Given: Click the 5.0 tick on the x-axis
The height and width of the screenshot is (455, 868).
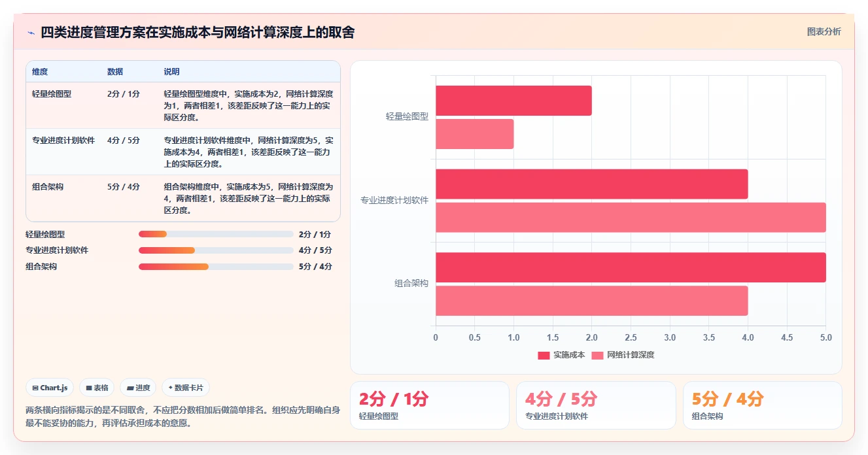Looking at the screenshot, I should coord(826,338).
